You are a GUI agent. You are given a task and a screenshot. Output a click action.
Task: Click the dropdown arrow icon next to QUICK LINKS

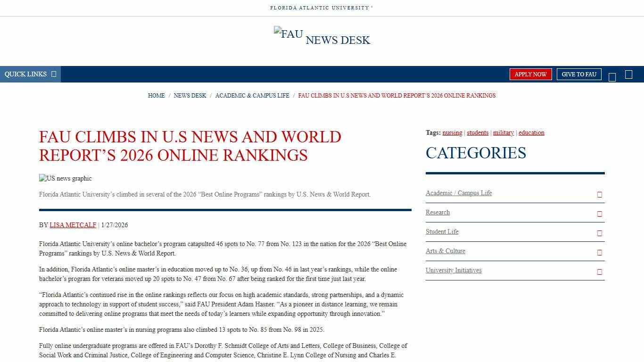[x=53, y=74]
